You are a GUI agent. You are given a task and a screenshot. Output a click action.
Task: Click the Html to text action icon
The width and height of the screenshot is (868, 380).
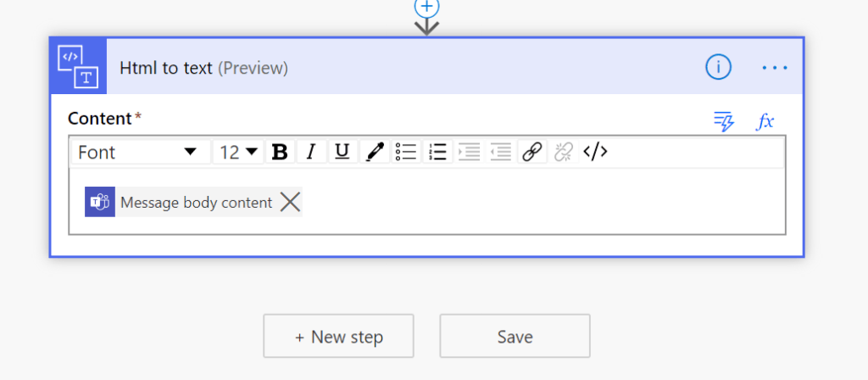pyautogui.click(x=78, y=66)
